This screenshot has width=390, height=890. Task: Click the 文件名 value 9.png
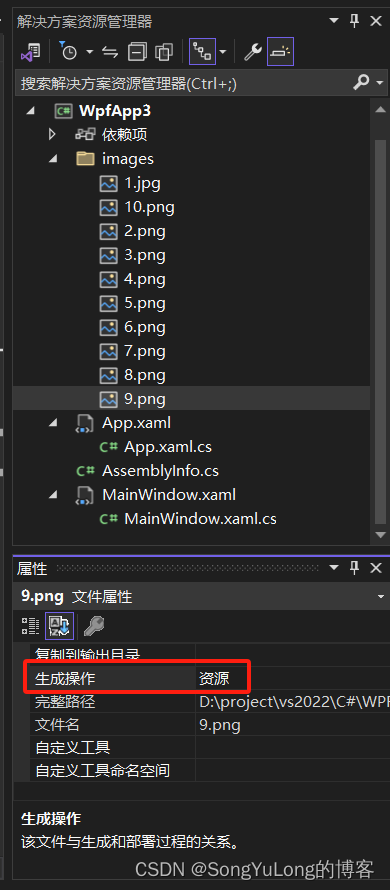coord(220,725)
